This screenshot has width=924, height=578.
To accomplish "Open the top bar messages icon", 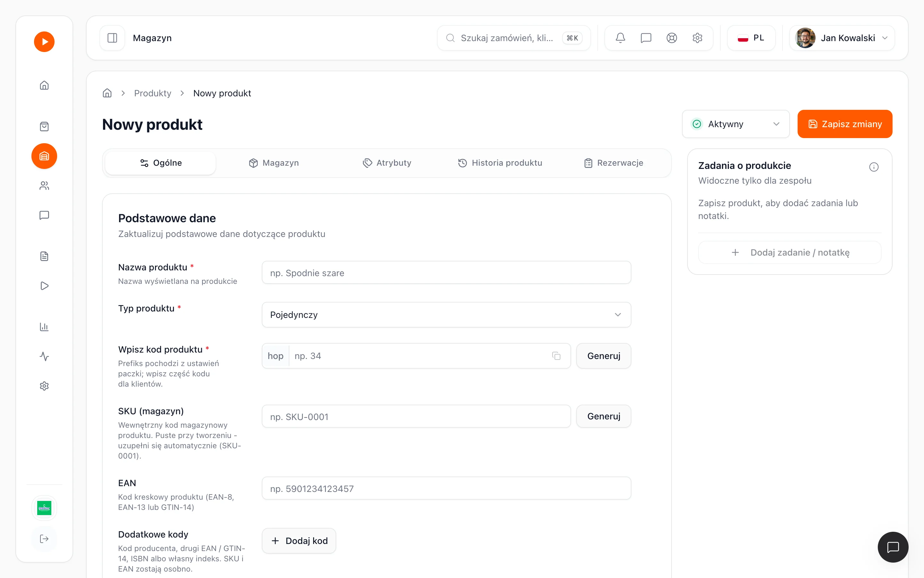I will tap(646, 38).
